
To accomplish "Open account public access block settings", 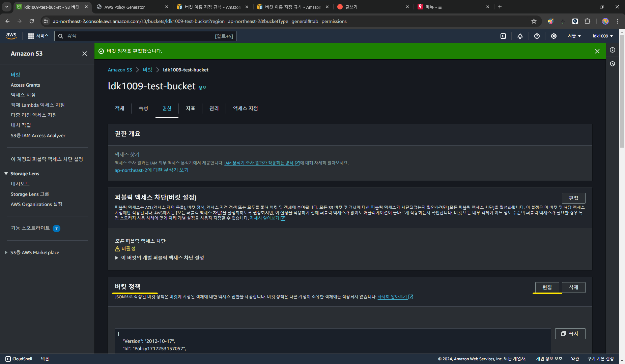I will pos(47,159).
